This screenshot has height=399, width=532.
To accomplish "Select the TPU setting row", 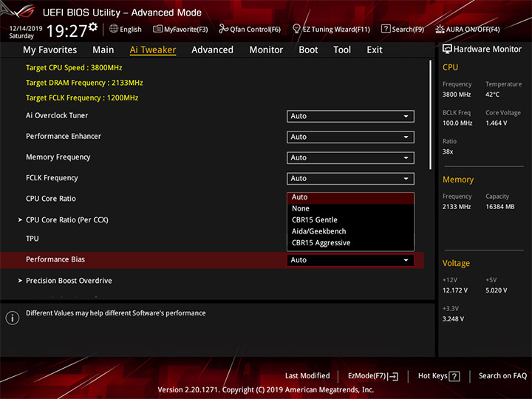I will click(33, 239).
